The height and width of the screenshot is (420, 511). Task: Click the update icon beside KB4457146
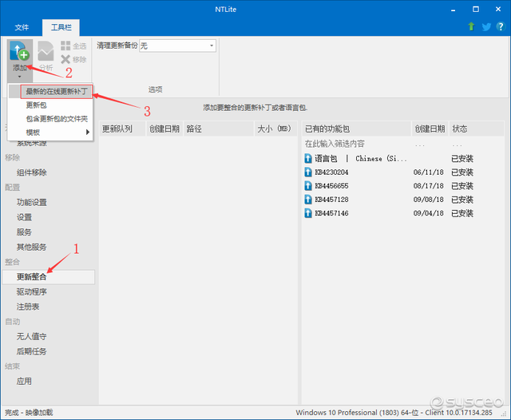(x=308, y=213)
